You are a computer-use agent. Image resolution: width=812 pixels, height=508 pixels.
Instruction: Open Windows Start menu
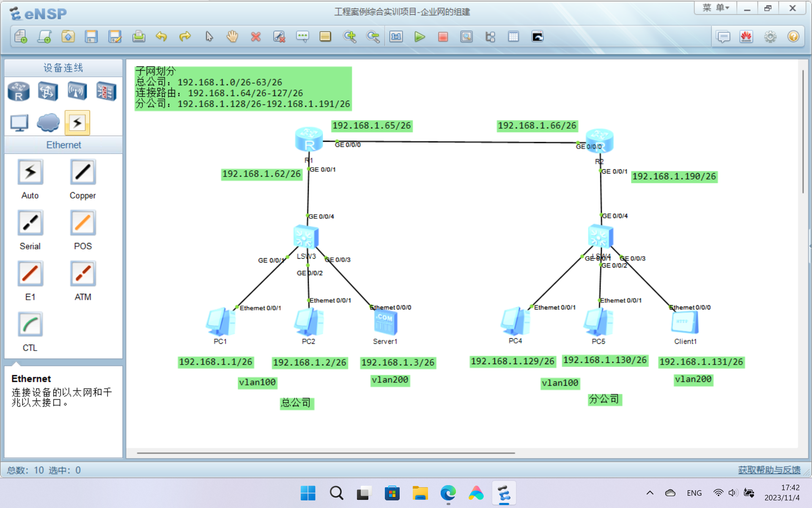pyautogui.click(x=308, y=493)
